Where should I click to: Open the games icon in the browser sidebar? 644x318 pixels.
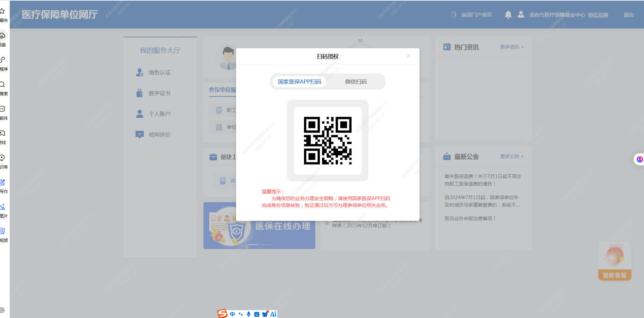pos(3,134)
